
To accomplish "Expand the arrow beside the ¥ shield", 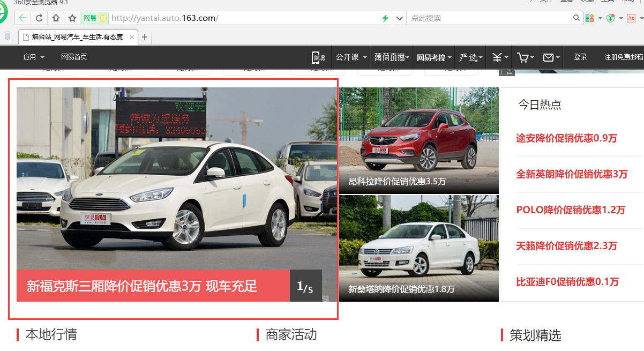I will click(621, 18).
